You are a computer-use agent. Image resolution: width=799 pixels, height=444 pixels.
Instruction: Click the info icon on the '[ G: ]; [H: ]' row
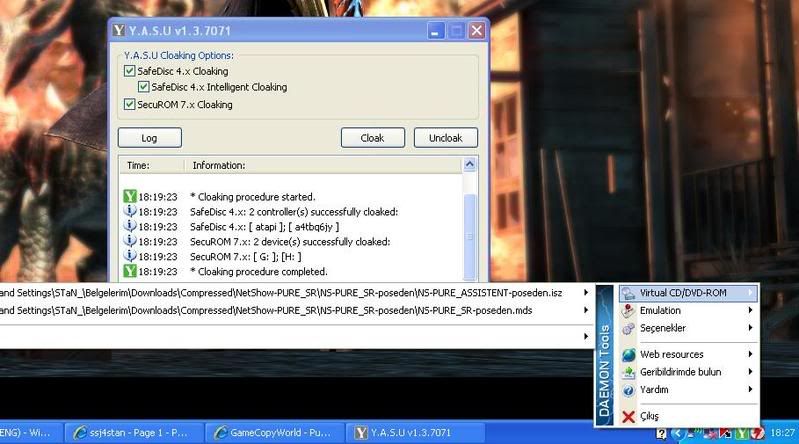click(x=130, y=255)
